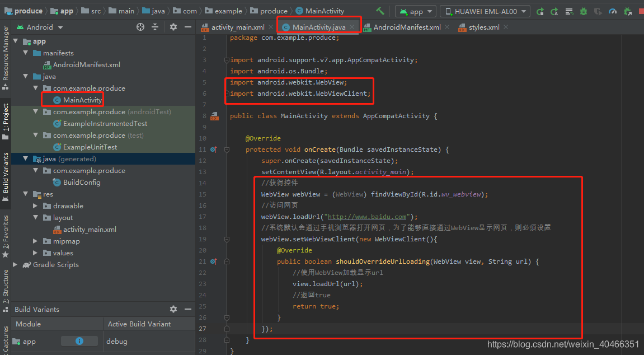644x355 pixels.
Task: Expand the drawable folder
Action: click(x=35, y=206)
